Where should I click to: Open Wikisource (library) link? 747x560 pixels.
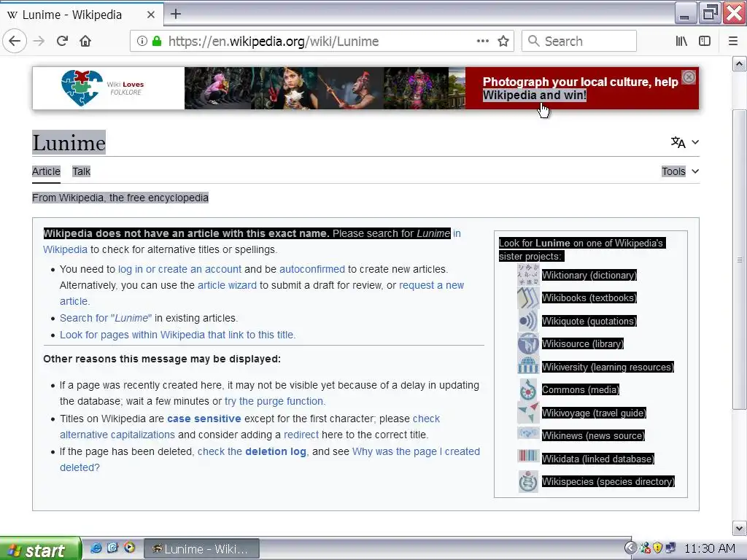coord(582,344)
